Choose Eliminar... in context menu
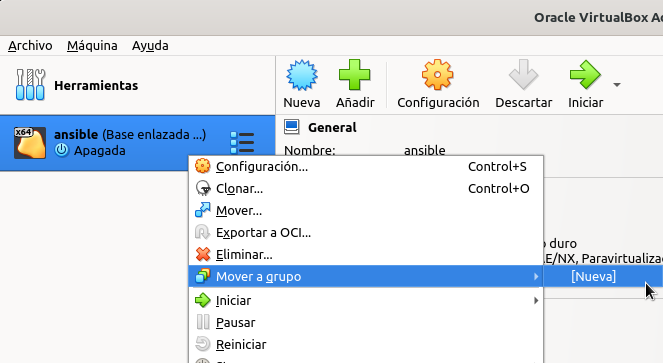The width and height of the screenshot is (663, 363). (366, 255)
